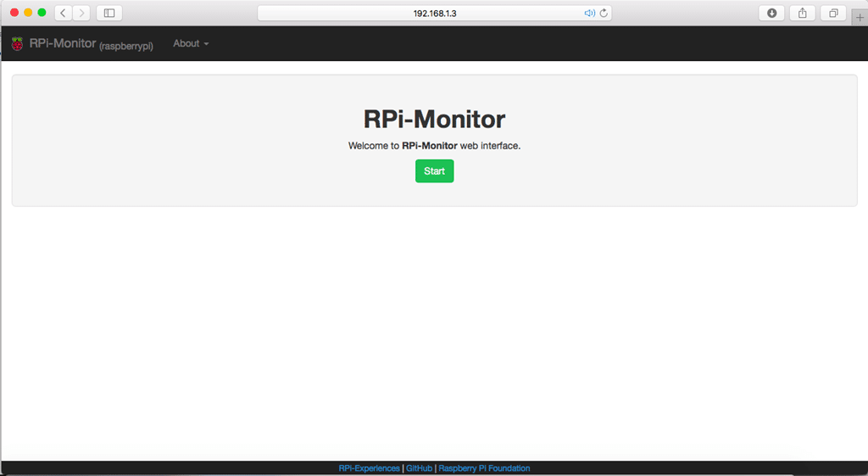The width and height of the screenshot is (868, 476).
Task: Click the address bar showing 192.168.1.3
Action: tap(435, 14)
